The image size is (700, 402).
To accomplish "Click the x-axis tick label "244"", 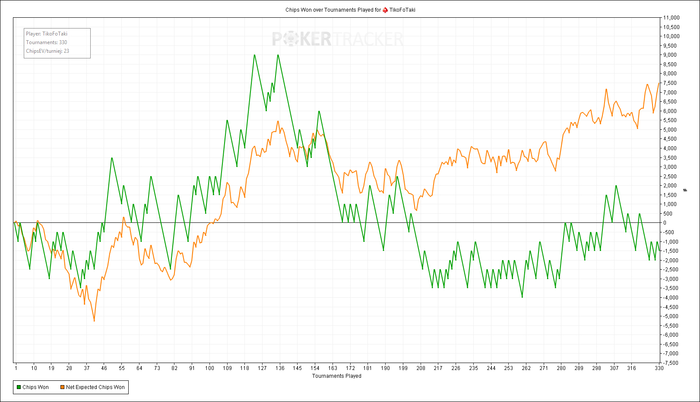I will 491,368.
